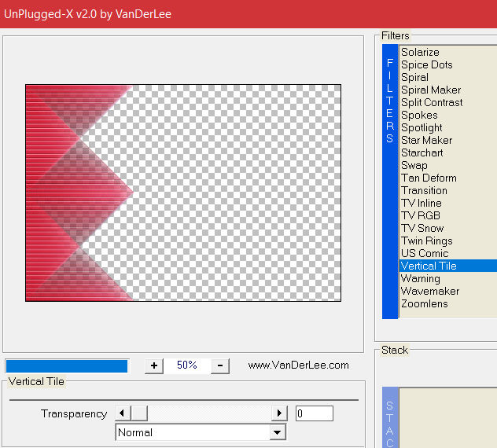Select the US Comic filter
The width and height of the screenshot is (497, 448).
(x=425, y=253)
